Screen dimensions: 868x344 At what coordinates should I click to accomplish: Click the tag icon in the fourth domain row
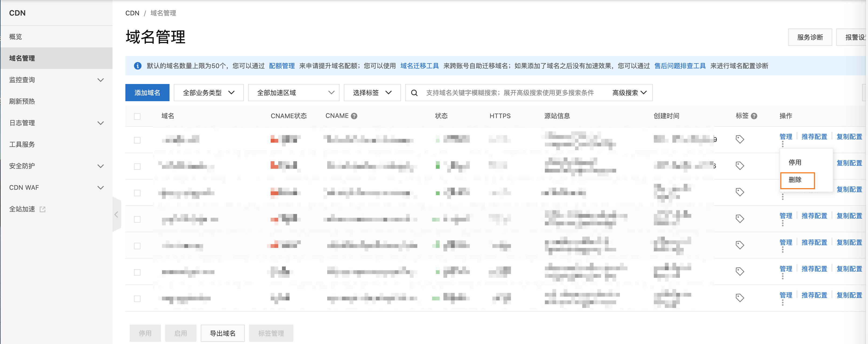click(740, 219)
